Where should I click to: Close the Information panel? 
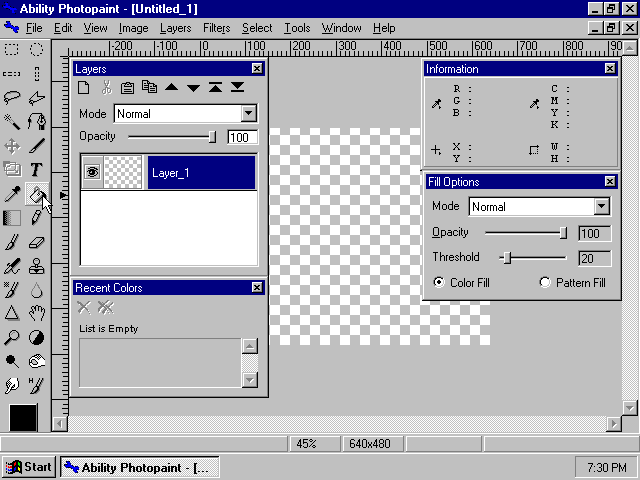pos(610,69)
